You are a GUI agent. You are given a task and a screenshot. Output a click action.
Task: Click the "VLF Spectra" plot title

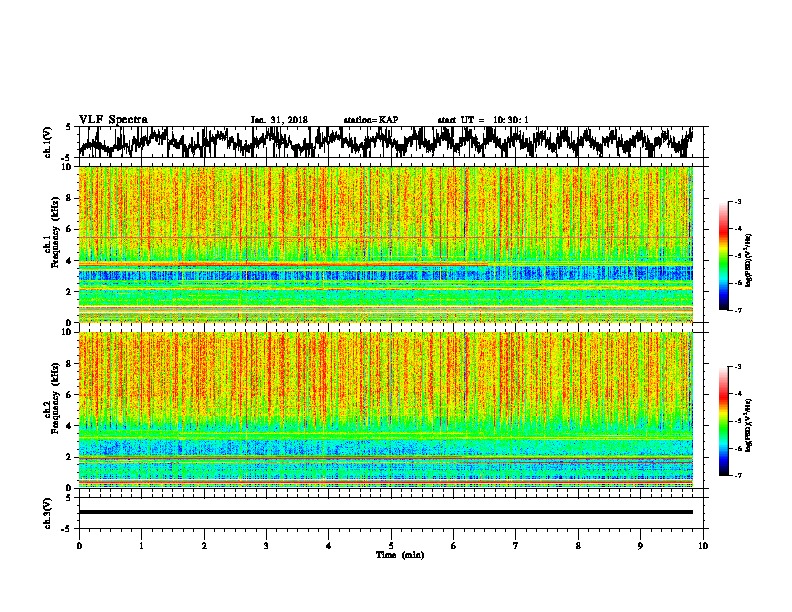pos(113,120)
